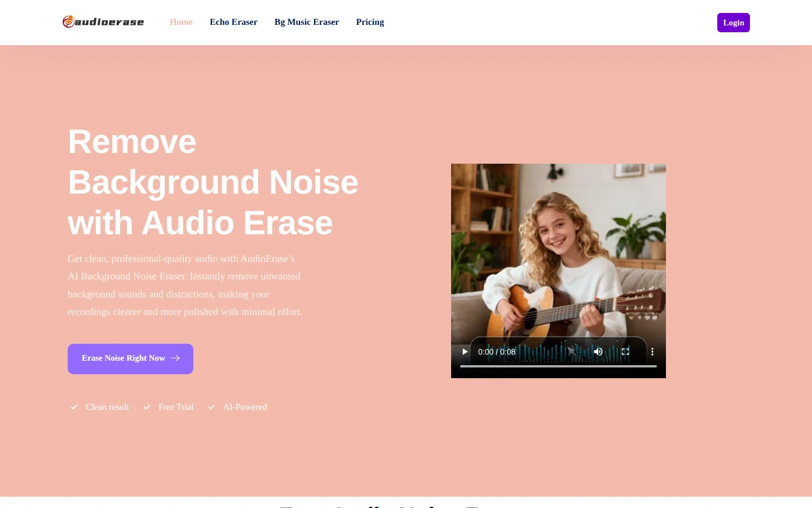
Task: Enter fullscreen on the video
Action: [625, 352]
